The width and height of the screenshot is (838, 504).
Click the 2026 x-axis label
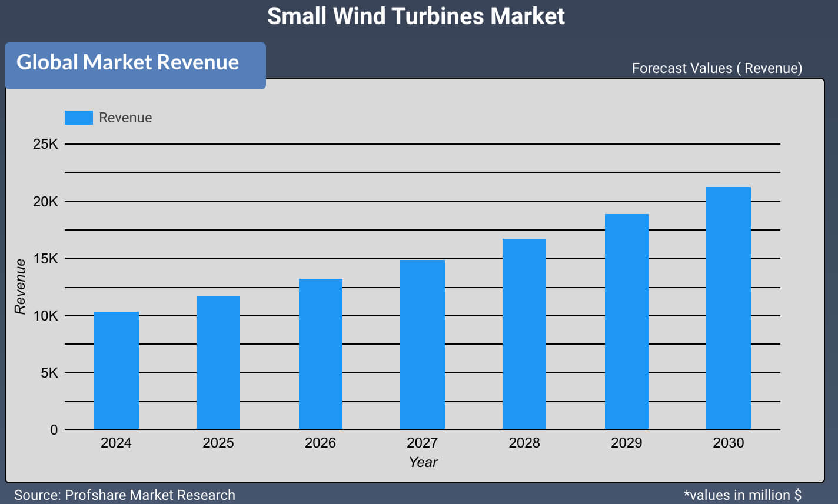coord(320,443)
